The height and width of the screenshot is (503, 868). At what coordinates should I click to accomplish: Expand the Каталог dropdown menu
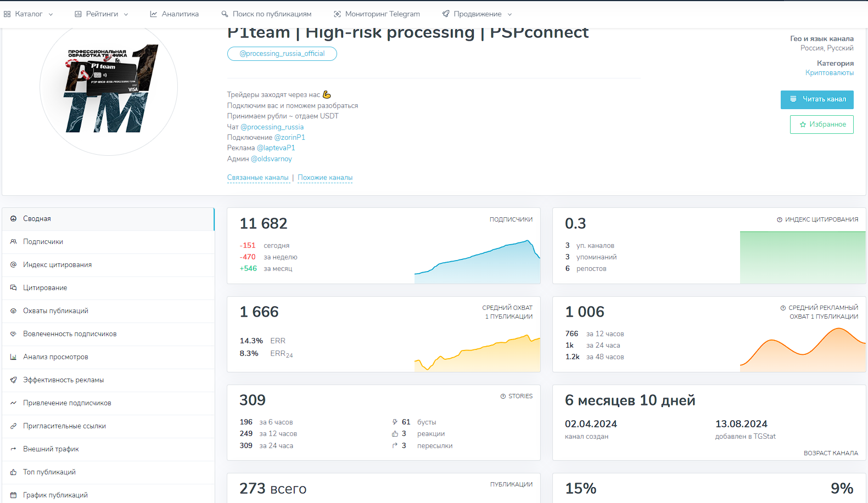point(29,14)
